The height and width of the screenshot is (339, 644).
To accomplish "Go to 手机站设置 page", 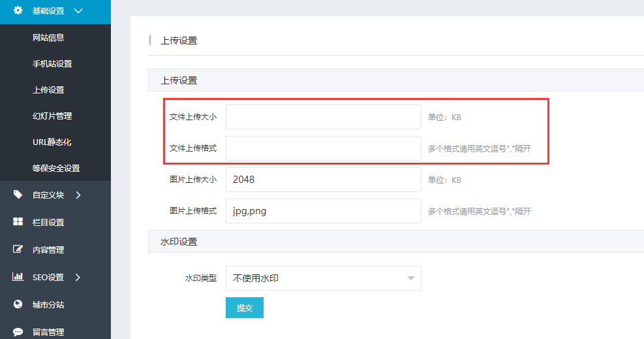I will pyautogui.click(x=52, y=64).
